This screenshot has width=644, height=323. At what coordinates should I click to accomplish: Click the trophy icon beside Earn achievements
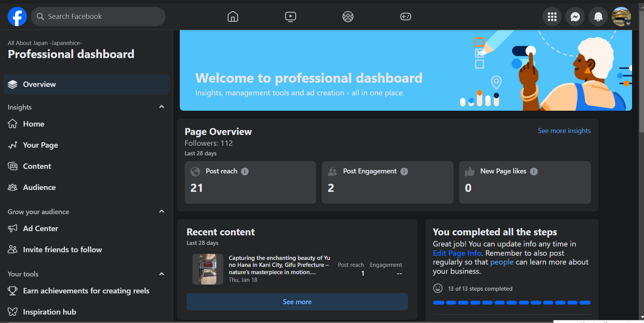(x=13, y=291)
